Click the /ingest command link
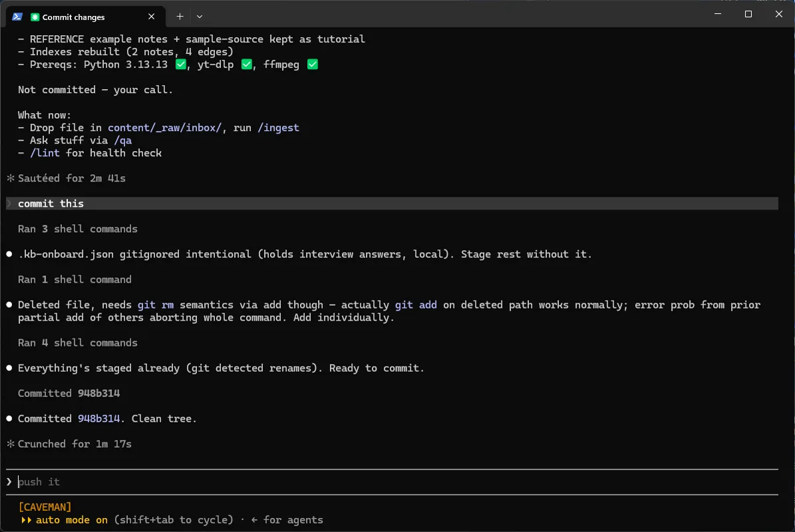 [x=278, y=128]
